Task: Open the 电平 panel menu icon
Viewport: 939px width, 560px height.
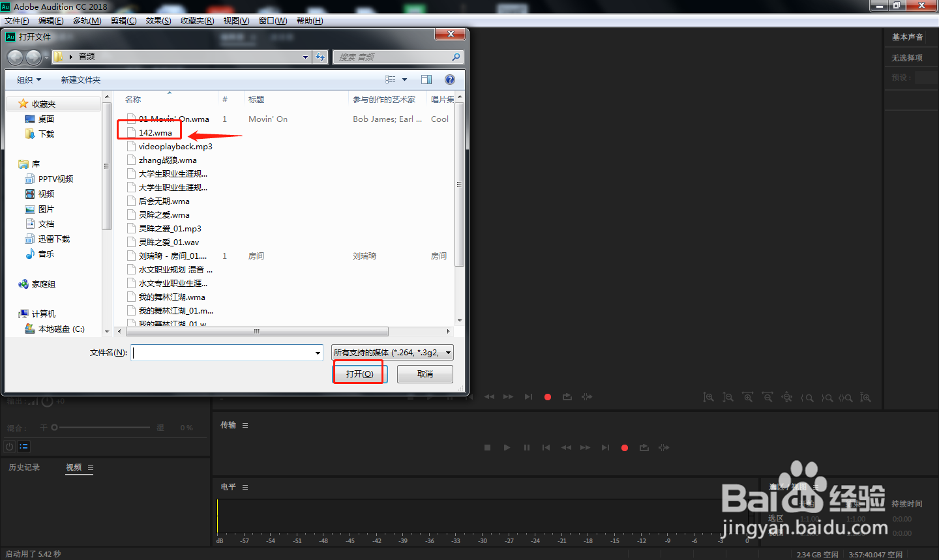Action: (x=245, y=487)
